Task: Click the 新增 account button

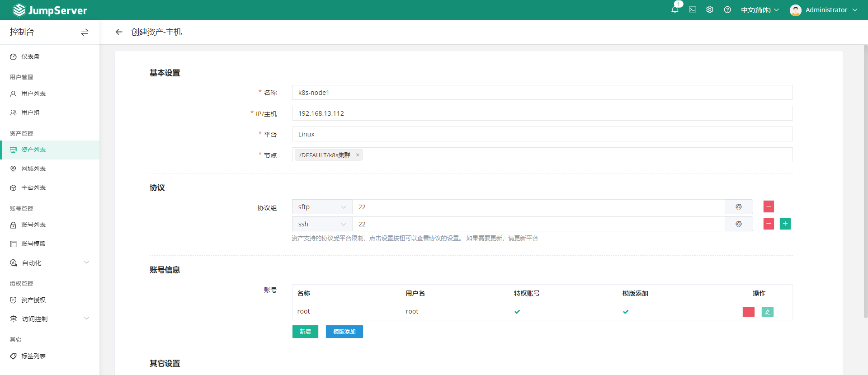Action: (305, 332)
